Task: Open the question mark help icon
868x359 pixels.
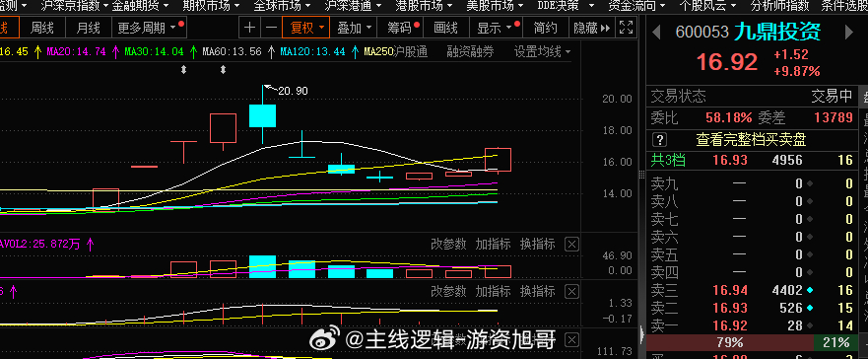Action: (660, 139)
